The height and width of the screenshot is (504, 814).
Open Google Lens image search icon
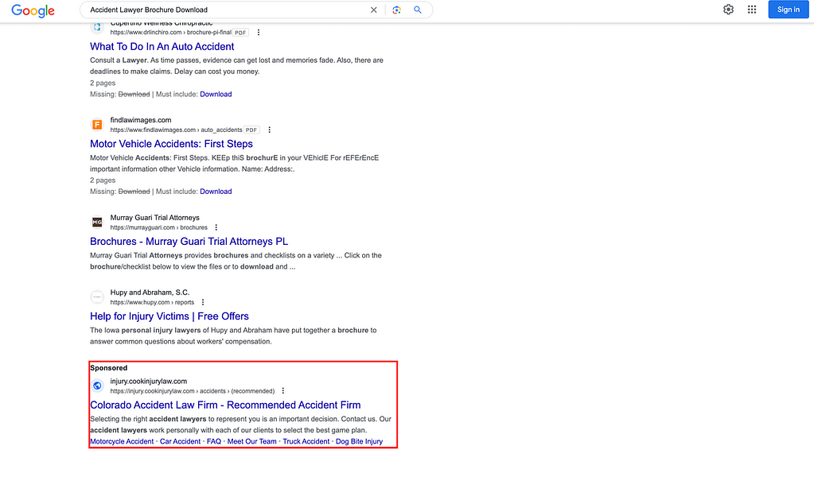click(x=396, y=10)
